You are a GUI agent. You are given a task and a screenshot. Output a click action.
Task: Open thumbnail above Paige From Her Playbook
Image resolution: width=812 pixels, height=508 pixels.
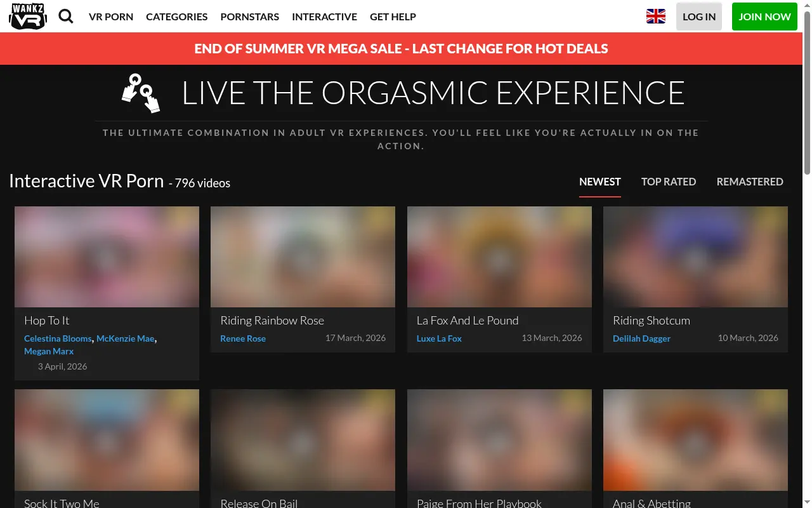(499, 440)
